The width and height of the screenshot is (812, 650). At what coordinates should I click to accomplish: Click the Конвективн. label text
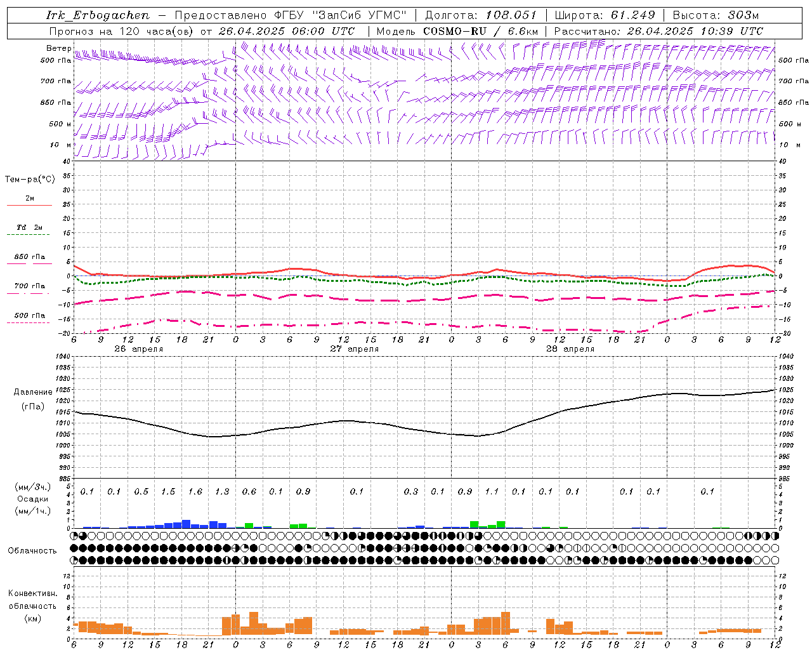click(32, 594)
